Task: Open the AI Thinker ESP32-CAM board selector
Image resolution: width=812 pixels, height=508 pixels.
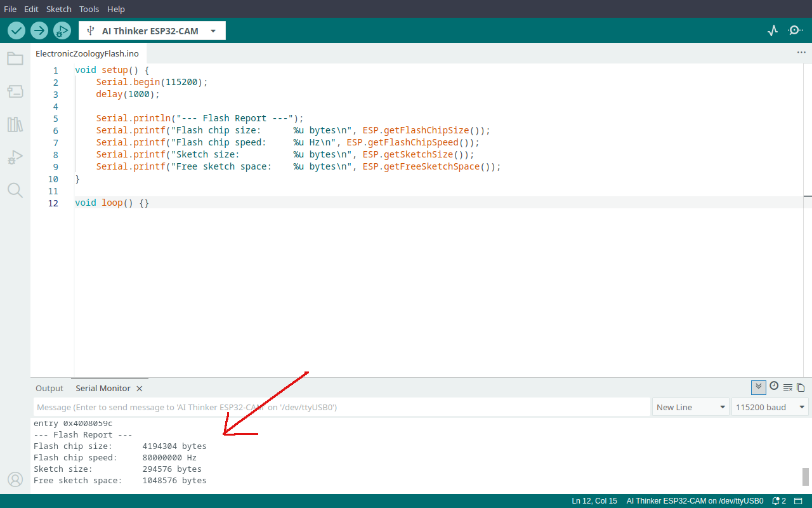Action: click(152, 30)
